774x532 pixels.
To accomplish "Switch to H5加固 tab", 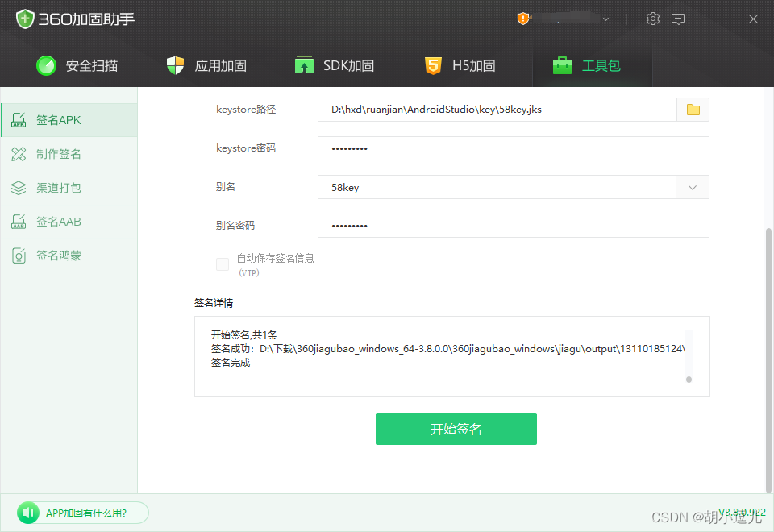I will (x=460, y=65).
